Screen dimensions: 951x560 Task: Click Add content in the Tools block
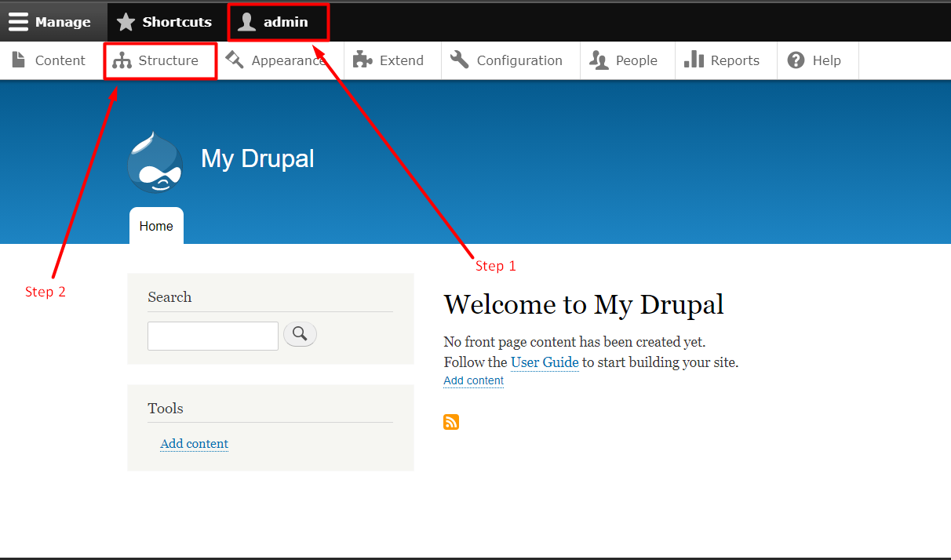pos(195,444)
